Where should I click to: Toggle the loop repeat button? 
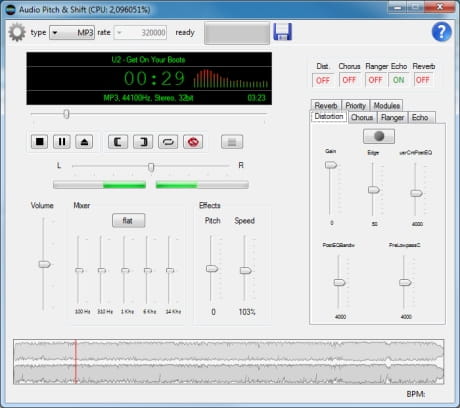pyautogui.click(x=168, y=142)
